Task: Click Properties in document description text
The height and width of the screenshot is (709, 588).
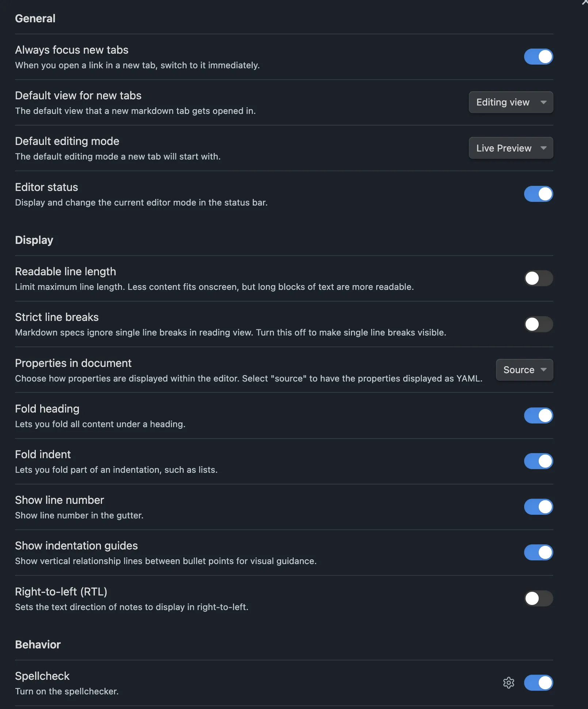Action: 249,379
